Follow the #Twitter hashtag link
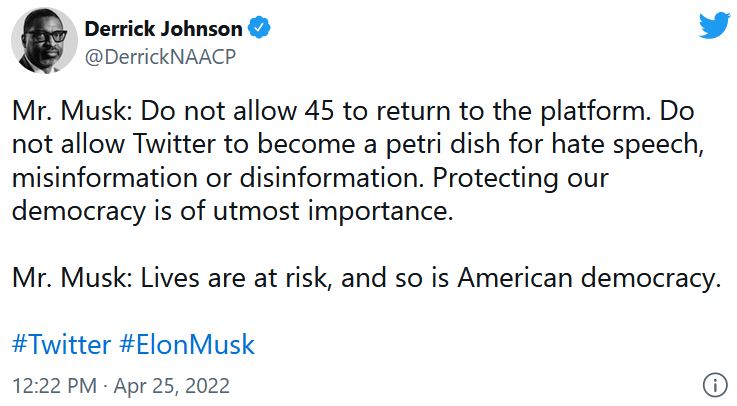Image resolution: width=737 pixels, height=406 pixels. [x=61, y=345]
